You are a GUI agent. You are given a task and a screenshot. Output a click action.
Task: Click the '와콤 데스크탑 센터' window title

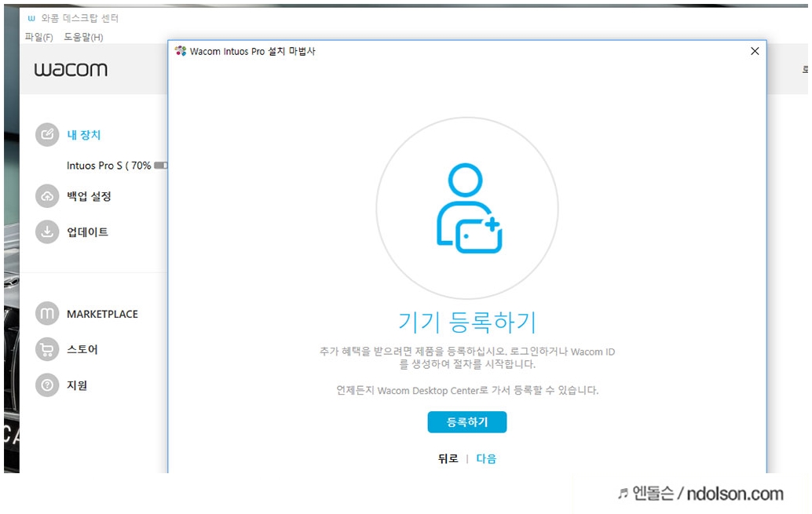(80, 18)
